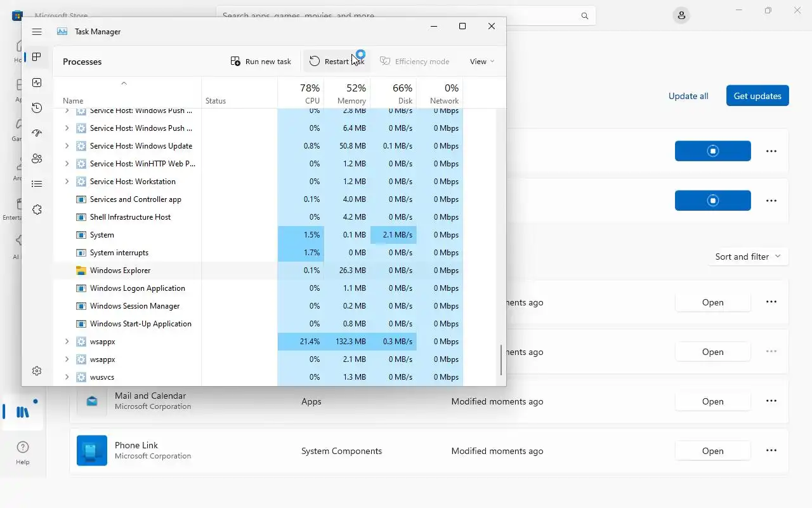Open Users page in Task Manager sidebar
This screenshot has height=508, width=812.
click(x=37, y=159)
